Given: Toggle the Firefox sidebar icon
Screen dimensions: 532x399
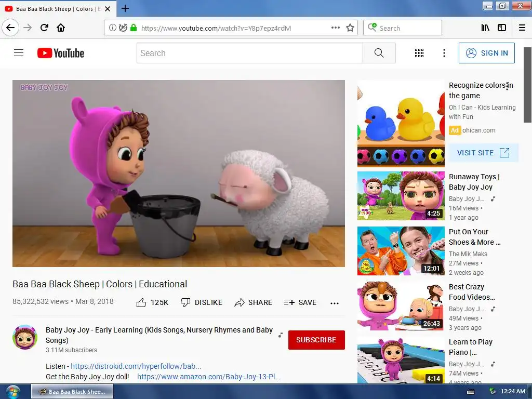Looking at the screenshot, I should 502,28.
